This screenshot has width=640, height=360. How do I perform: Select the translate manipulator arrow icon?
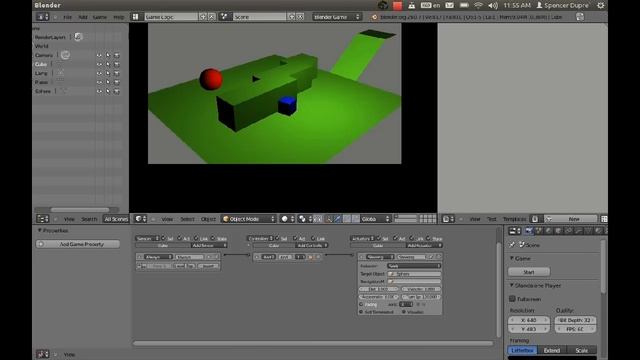click(338, 219)
